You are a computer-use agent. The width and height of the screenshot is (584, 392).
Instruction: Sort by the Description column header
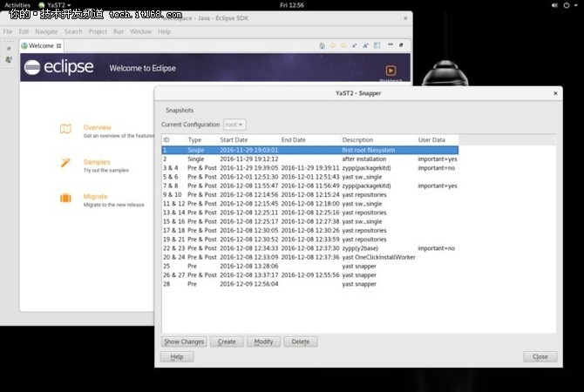pyautogui.click(x=378, y=140)
